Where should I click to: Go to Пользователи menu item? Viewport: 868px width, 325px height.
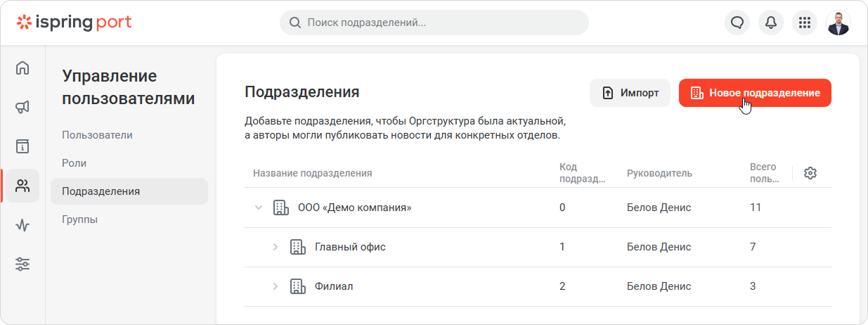97,135
